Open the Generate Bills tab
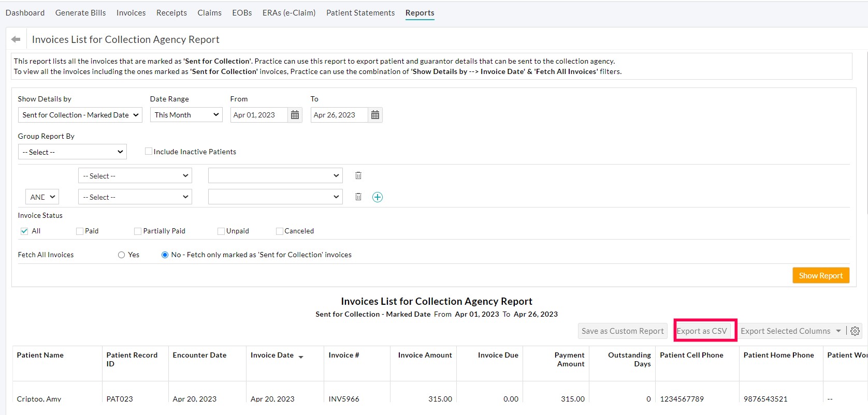Screen dimensions: 868x415 click(x=80, y=13)
